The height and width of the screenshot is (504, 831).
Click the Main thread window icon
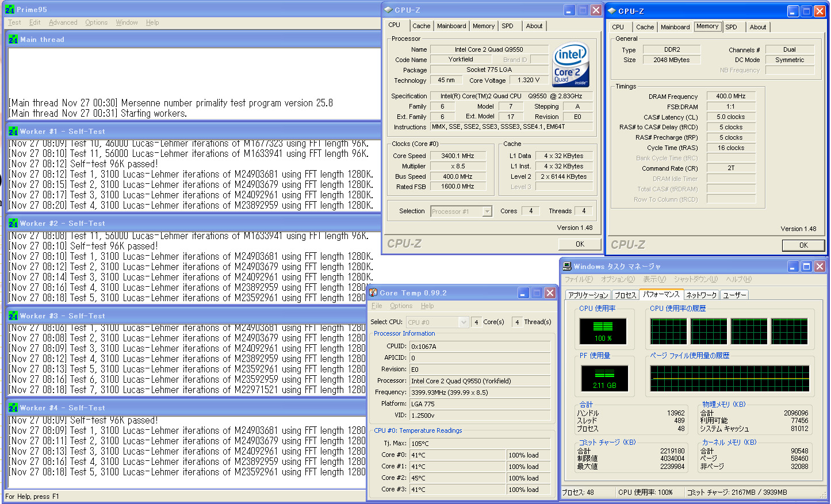[14, 39]
